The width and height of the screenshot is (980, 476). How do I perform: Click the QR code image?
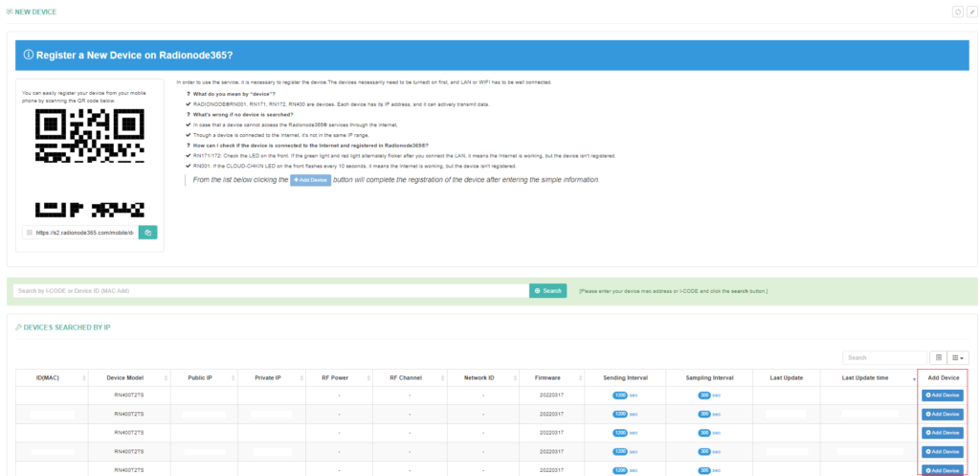coord(89,163)
